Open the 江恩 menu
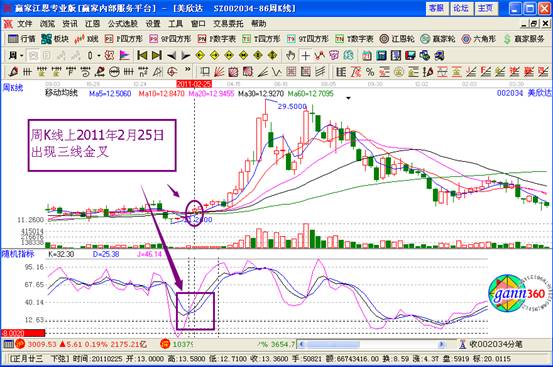 coord(92,24)
